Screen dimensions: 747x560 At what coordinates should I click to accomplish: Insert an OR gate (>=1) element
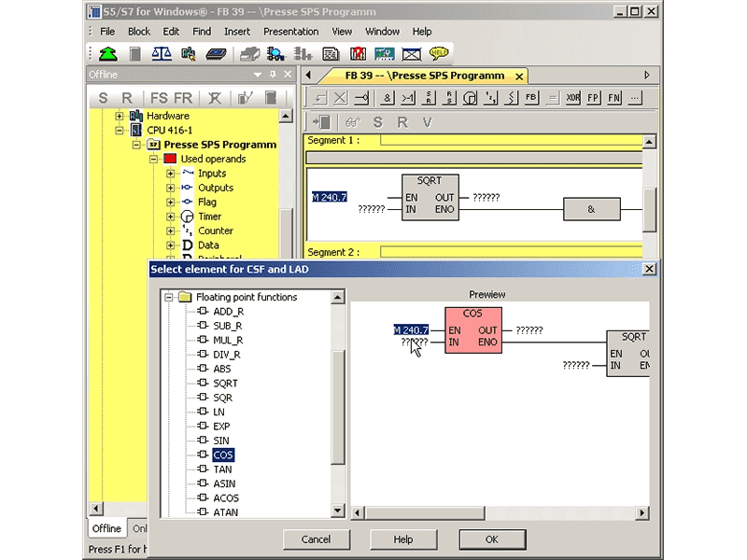pos(408,98)
